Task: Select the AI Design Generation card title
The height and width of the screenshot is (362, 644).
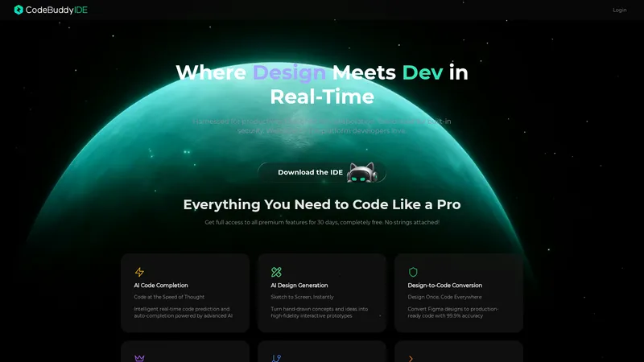Action: point(299,286)
